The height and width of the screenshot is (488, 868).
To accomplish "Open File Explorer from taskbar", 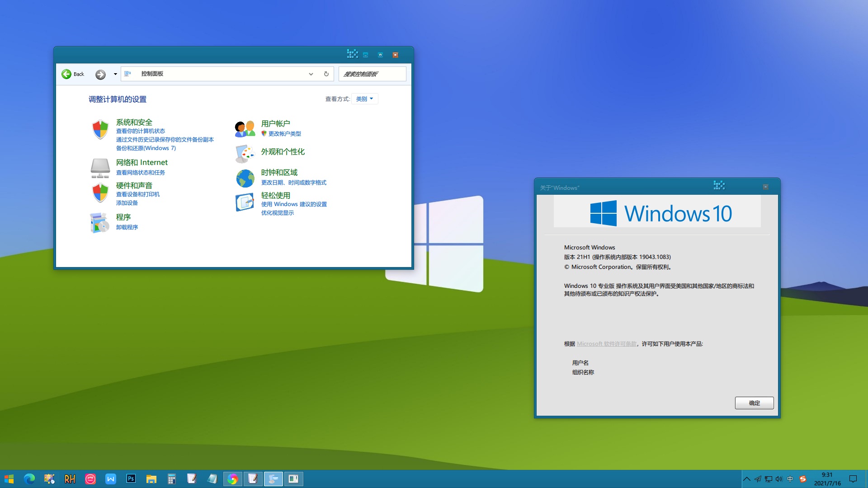I will (x=151, y=479).
